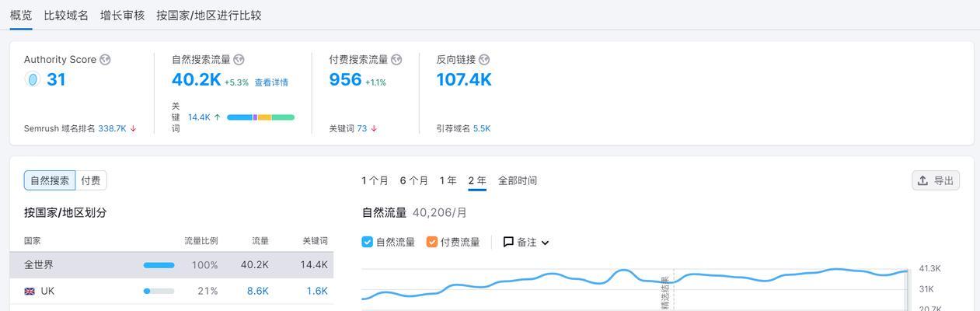Select the 全世界 row in country table

(x=172, y=265)
